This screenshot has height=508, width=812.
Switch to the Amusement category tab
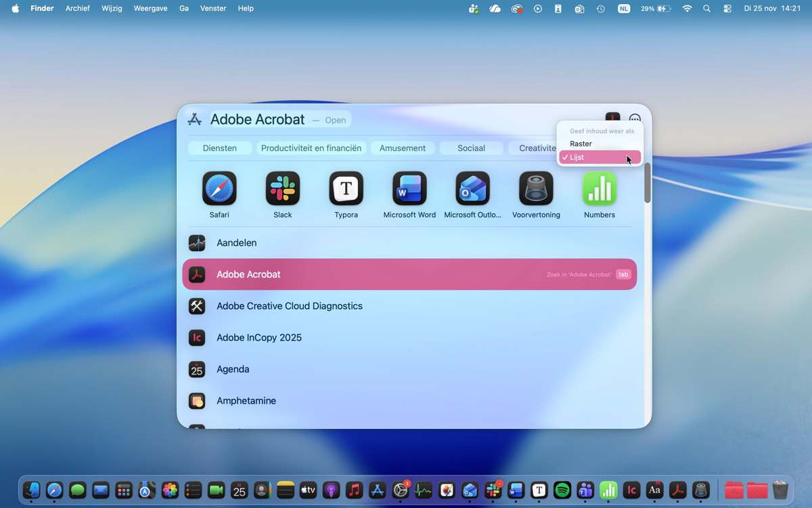pos(402,148)
